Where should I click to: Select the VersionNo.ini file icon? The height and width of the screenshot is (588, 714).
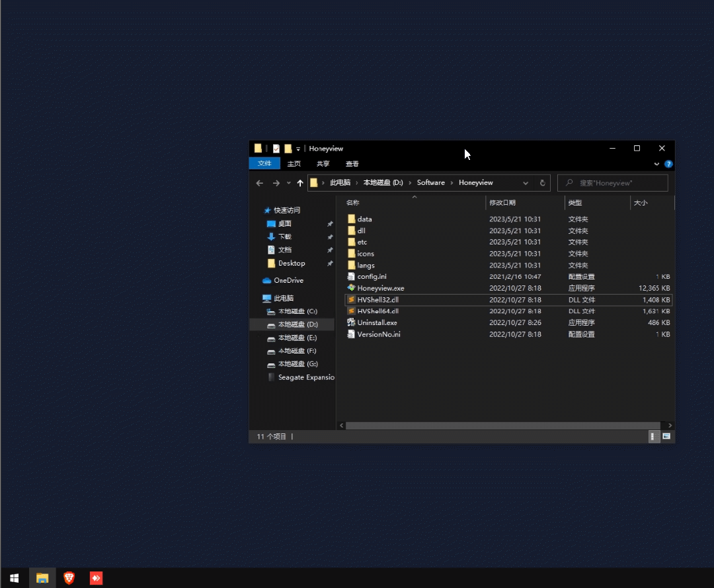tap(351, 334)
